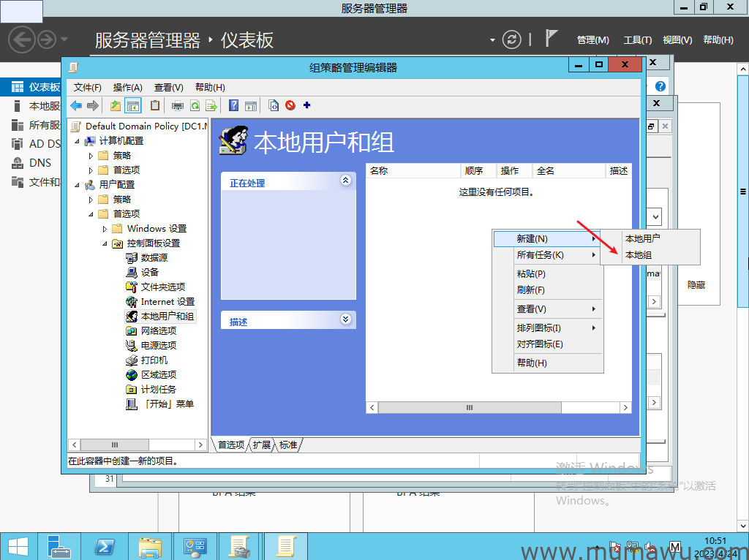
Task: Click the 名称 column header
Action: pyautogui.click(x=379, y=170)
